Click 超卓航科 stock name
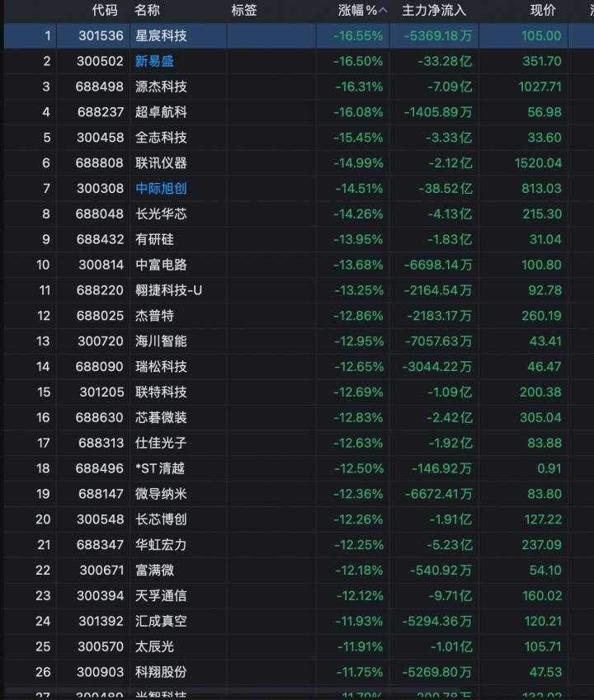Viewport: 594px width, 700px height. pos(161,112)
